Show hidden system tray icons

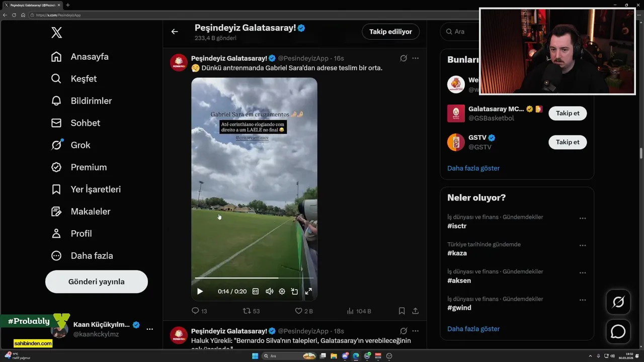pyautogui.click(x=591, y=356)
